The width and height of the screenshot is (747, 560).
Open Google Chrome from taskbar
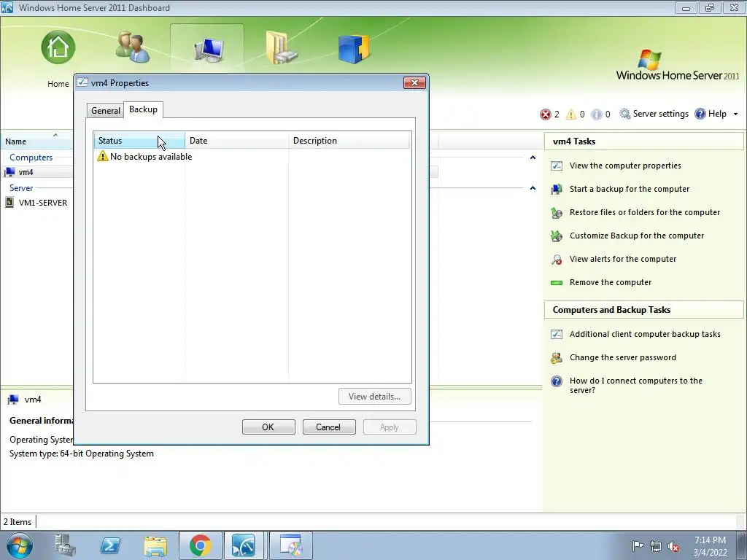pos(200,545)
